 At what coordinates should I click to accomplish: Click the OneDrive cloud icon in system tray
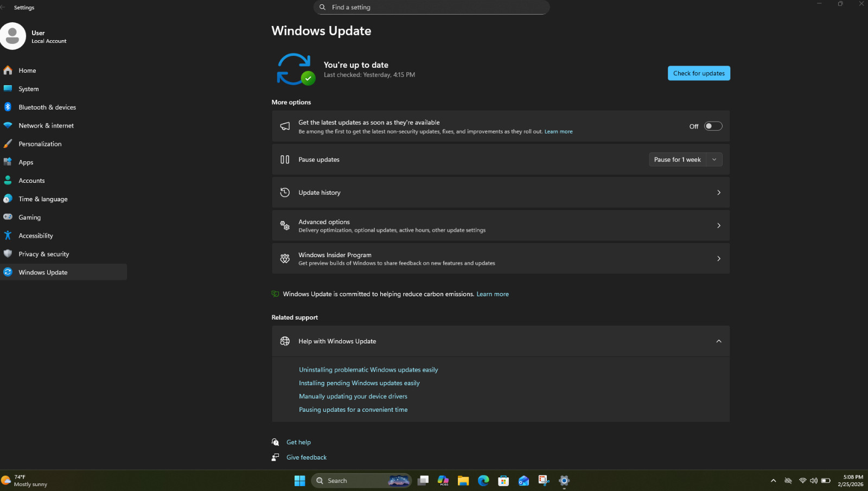click(788, 481)
